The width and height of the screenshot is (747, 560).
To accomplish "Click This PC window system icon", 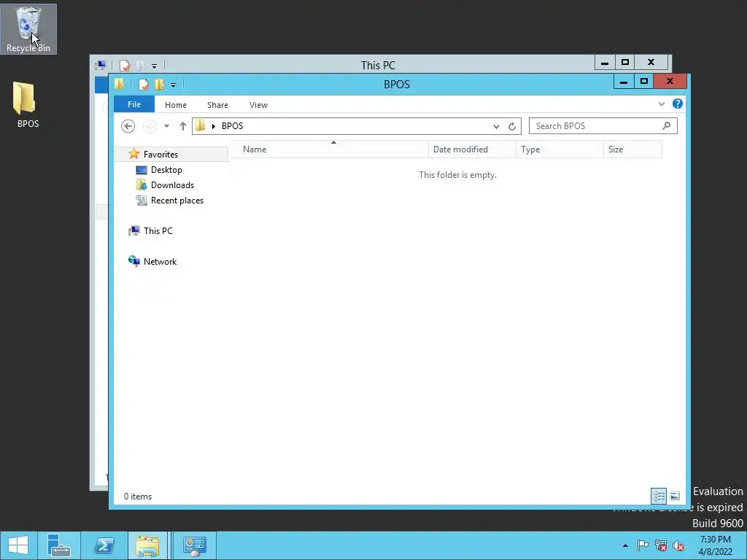I will pyautogui.click(x=101, y=65).
